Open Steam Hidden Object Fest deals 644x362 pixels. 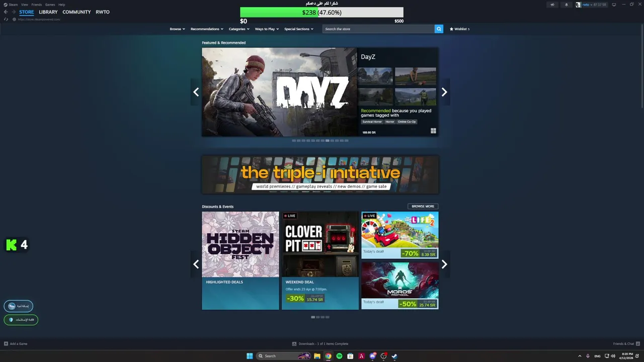(240, 260)
